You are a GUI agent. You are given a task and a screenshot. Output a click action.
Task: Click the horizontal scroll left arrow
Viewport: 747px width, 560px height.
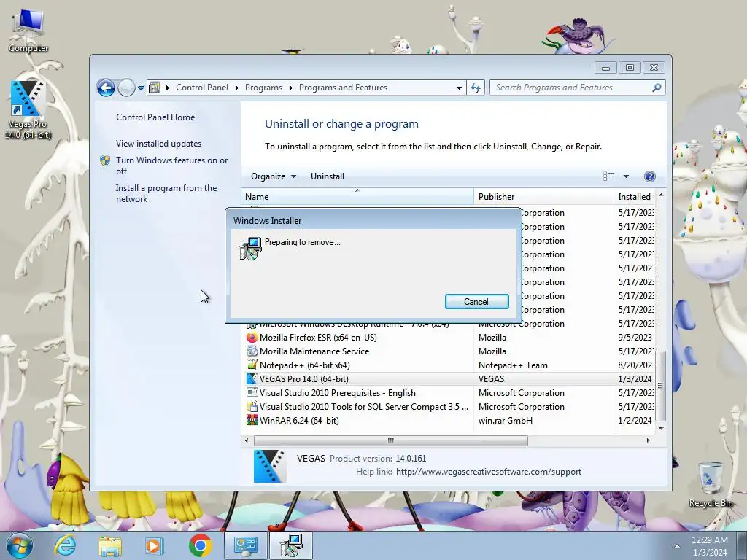(x=247, y=440)
